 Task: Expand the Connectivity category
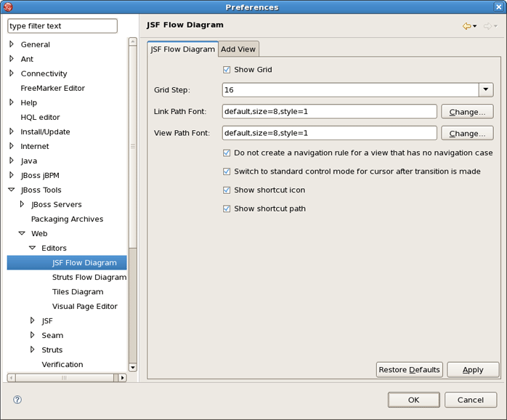[12, 73]
